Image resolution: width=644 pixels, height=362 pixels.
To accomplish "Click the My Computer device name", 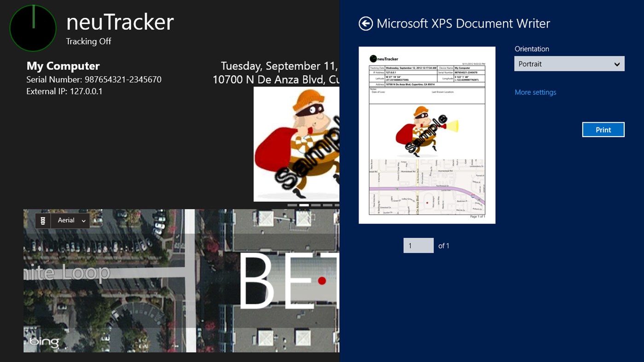I will click(x=63, y=66).
